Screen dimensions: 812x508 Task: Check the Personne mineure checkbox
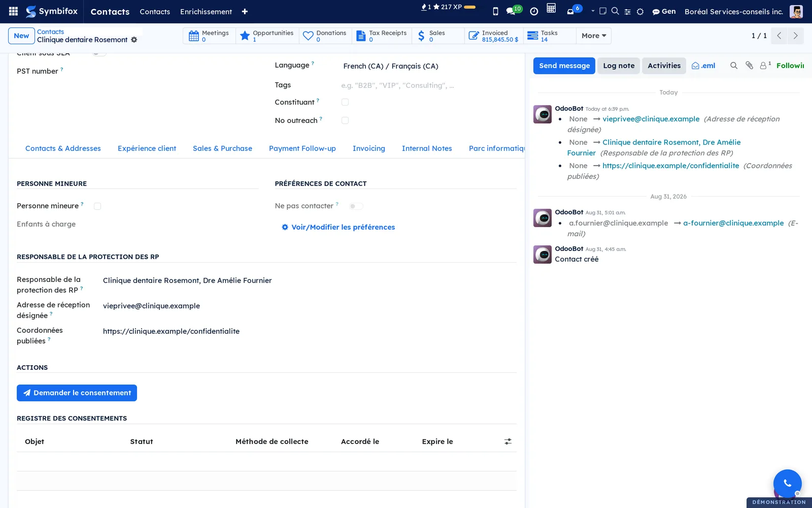pyautogui.click(x=97, y=206)
